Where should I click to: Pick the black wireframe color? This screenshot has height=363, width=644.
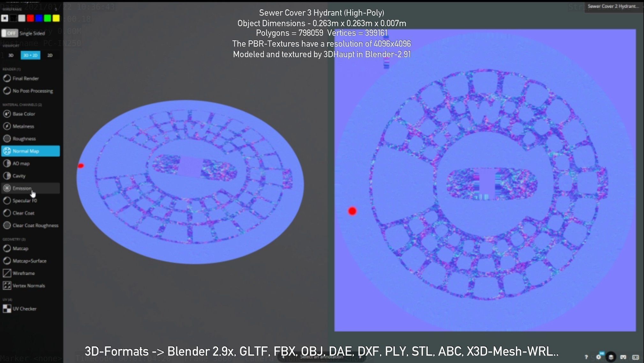click(13, 18)
